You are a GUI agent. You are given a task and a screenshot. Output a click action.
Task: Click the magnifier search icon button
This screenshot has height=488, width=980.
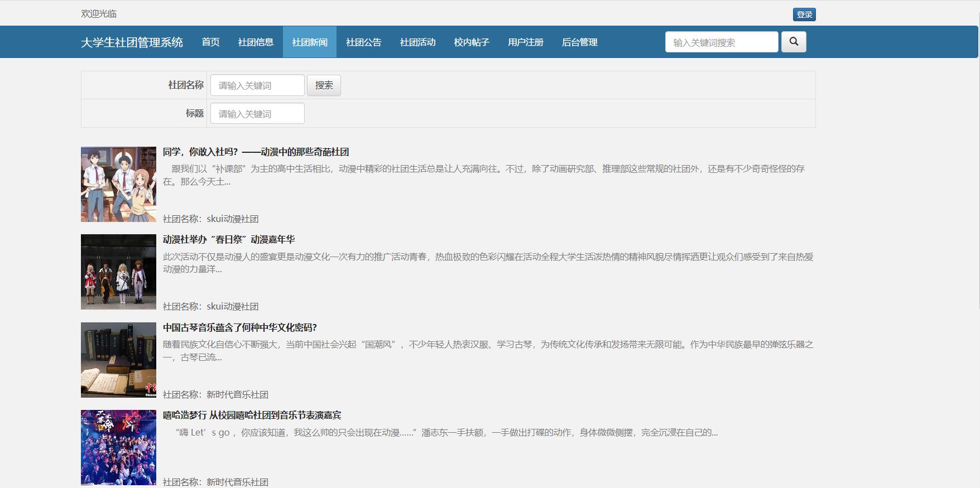pyautogui.click(x=794, y=42)
